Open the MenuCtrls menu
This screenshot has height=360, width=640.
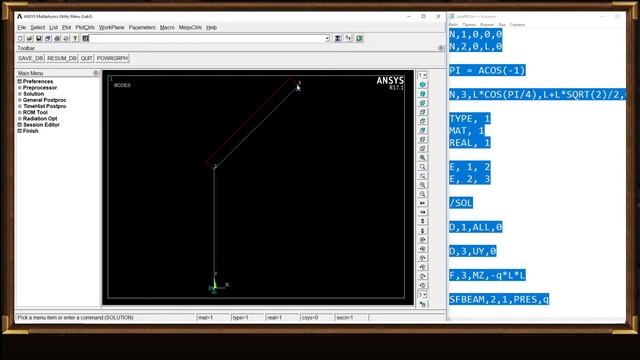click(190, 27)
